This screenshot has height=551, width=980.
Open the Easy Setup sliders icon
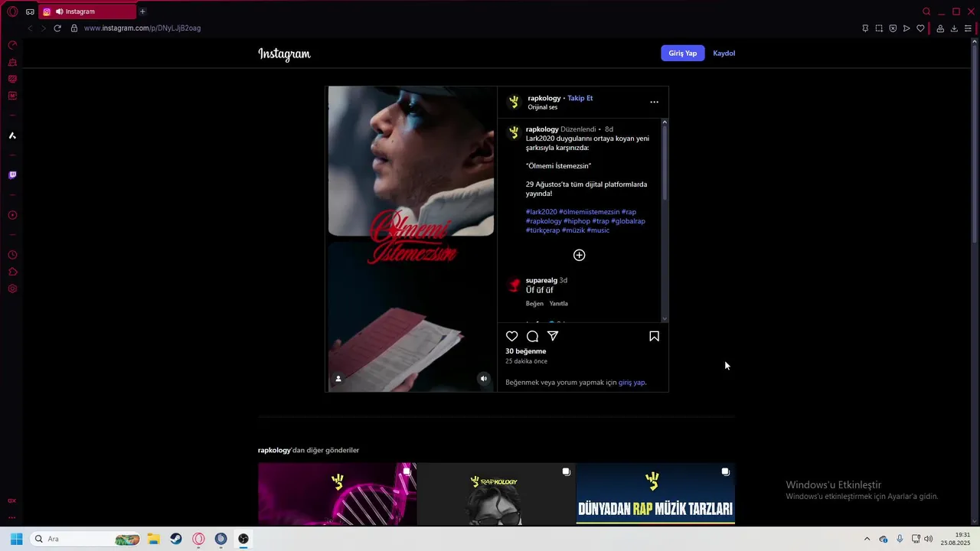coord(968,28)
